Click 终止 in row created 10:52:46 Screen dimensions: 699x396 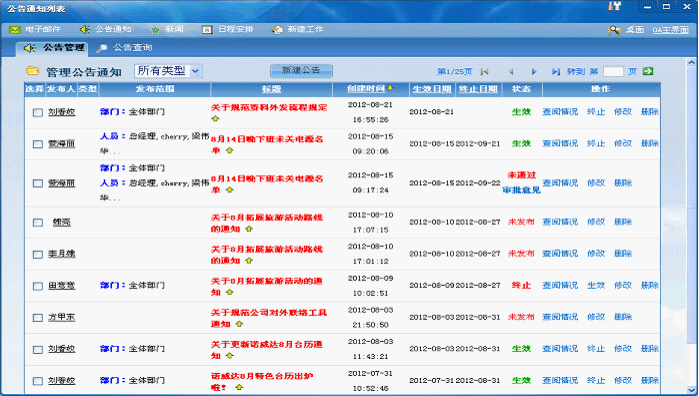tap(596, 380)
